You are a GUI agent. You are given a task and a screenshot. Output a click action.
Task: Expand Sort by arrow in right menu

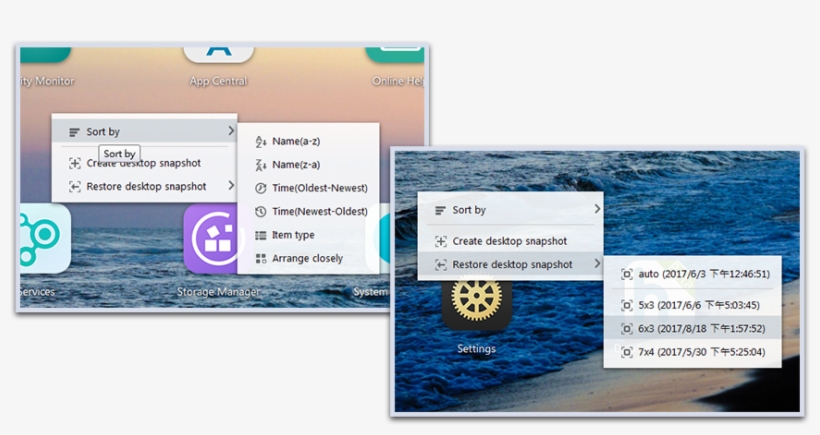597,209
